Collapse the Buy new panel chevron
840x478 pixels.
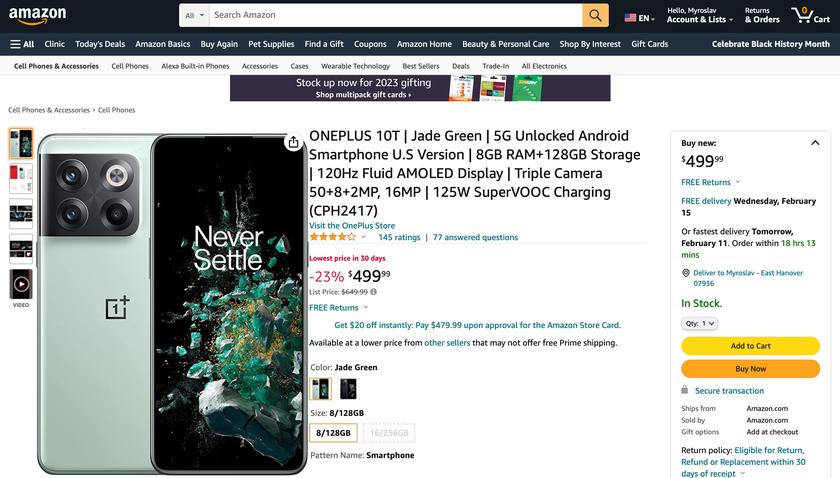[814, 143]
